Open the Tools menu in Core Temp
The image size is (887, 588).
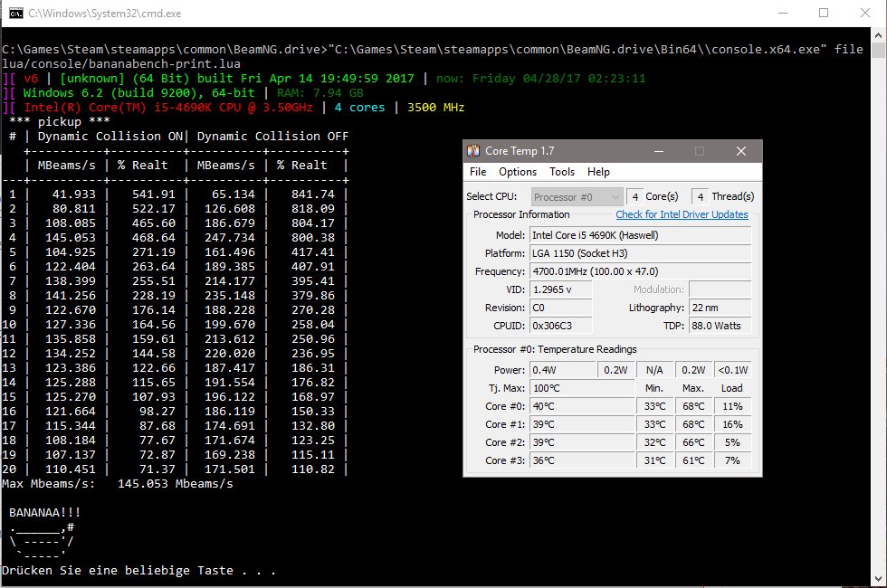click(x=562, y=172)
